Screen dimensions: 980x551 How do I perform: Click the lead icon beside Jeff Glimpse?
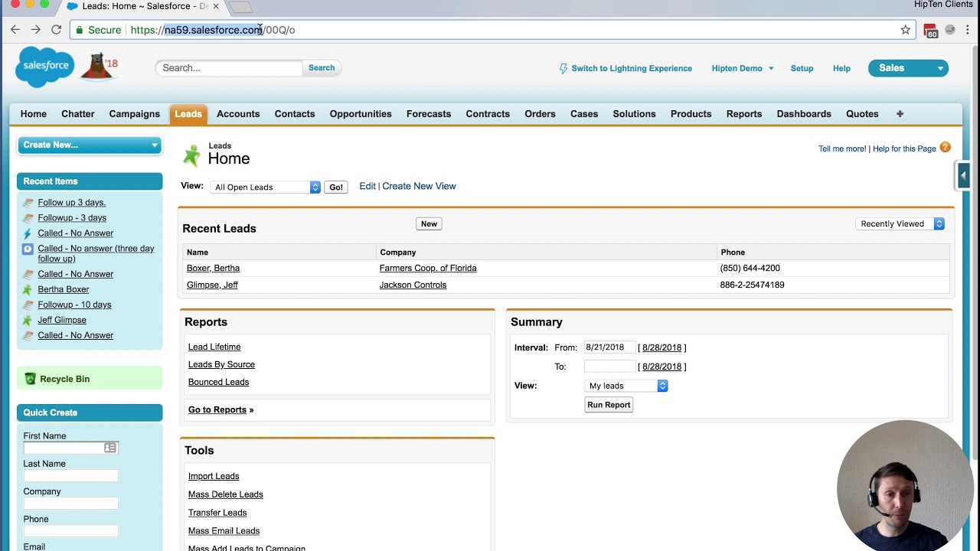tap(28, 320)
